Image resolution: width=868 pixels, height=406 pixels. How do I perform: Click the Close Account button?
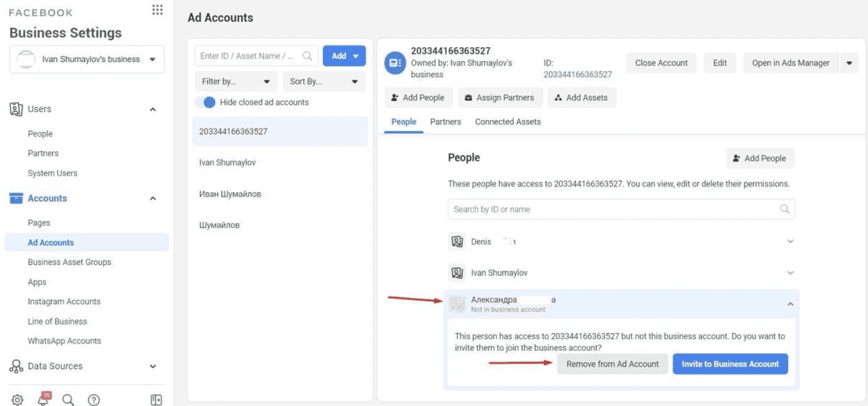(x=661, y=63)
